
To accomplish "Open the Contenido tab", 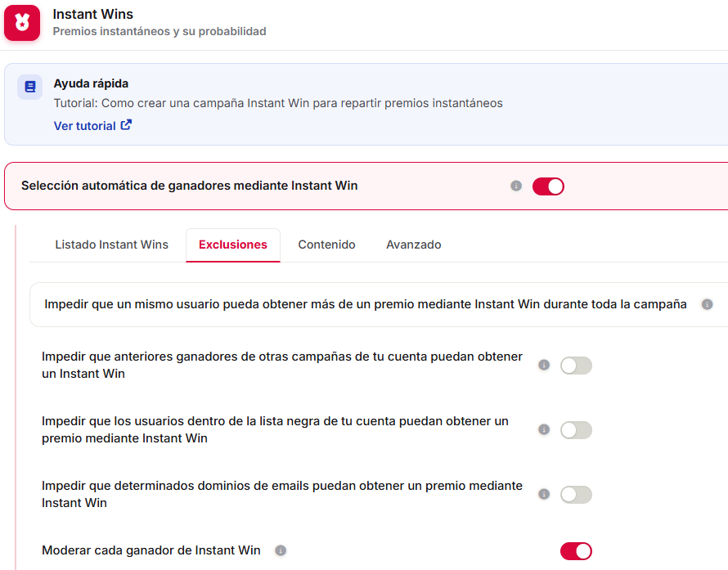I will pyautogui.click(x=326, y=245).
